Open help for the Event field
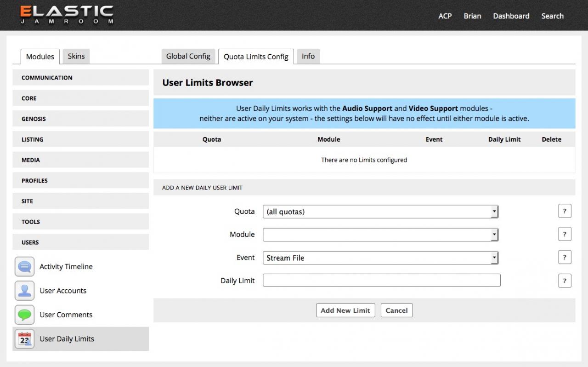588x367 pixels. pos(565,257)
